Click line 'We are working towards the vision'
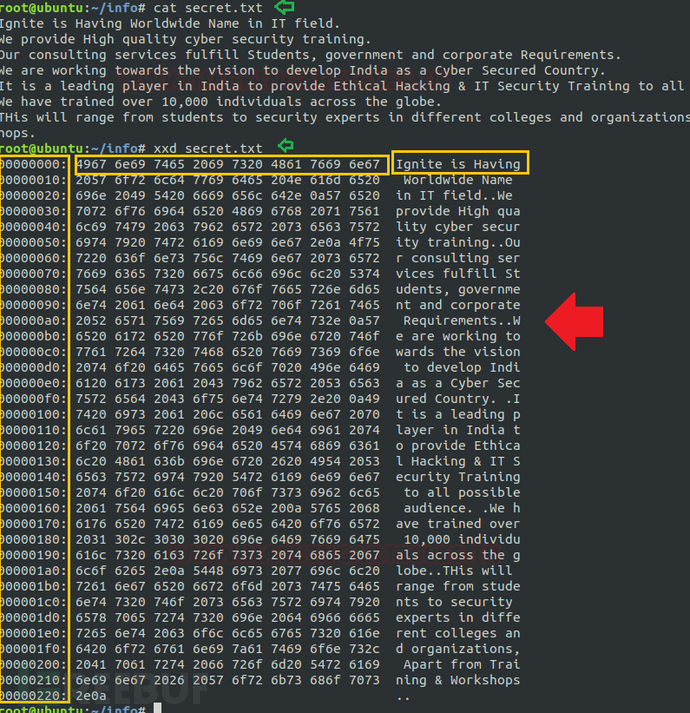This screenshot has width=690, height=713. (x=302, y=70)
